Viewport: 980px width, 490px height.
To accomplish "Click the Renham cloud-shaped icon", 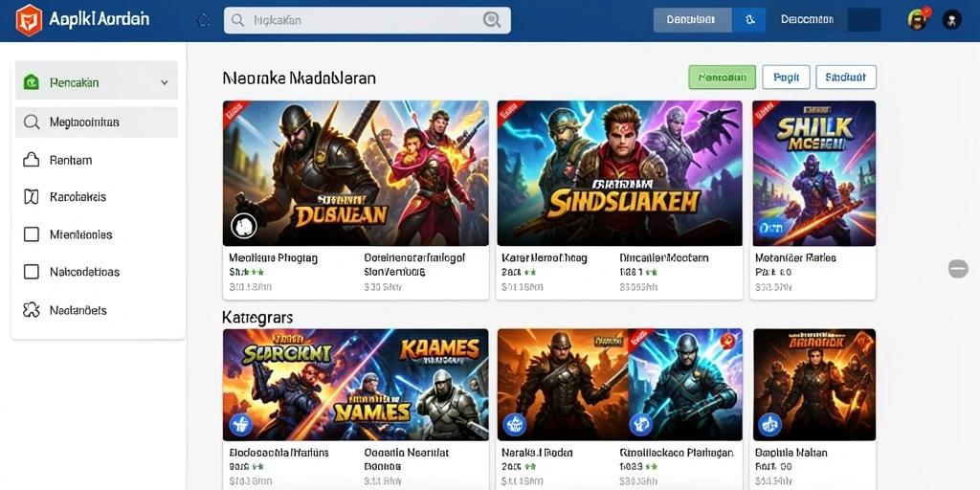I will point(32,160).
